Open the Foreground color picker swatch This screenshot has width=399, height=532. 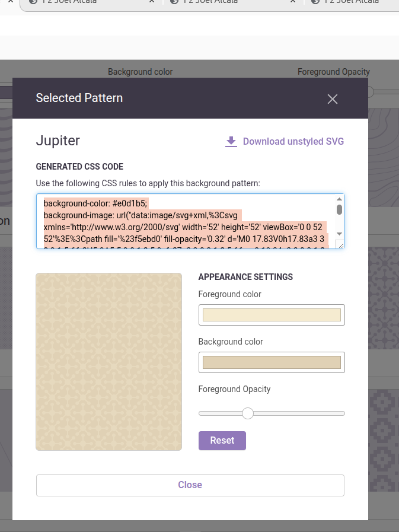[x=272, y=315]
